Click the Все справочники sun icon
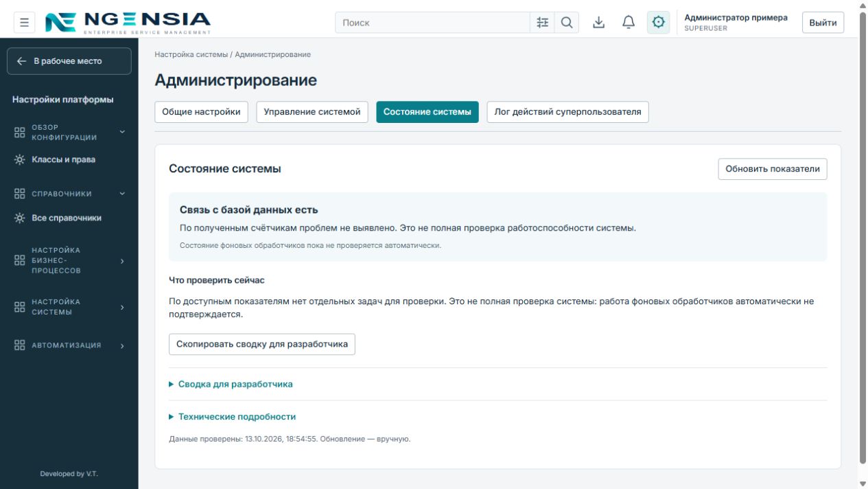This screenshot has height=489, width=868. point(19,218)
